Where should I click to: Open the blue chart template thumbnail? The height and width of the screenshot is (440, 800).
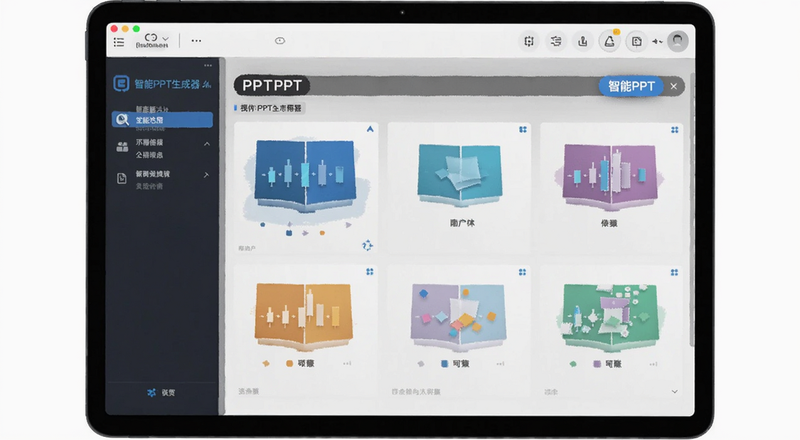point(305,176)
